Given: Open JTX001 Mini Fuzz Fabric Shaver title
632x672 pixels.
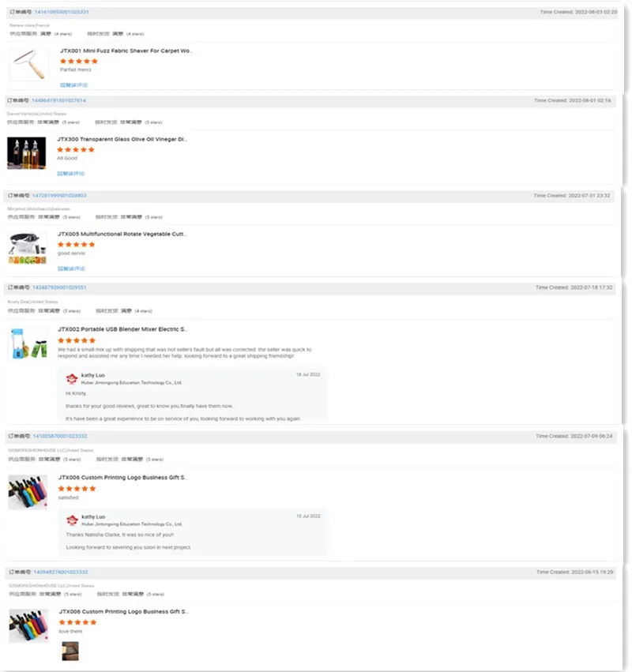Looking at the screenshot, I should (126, 51).
